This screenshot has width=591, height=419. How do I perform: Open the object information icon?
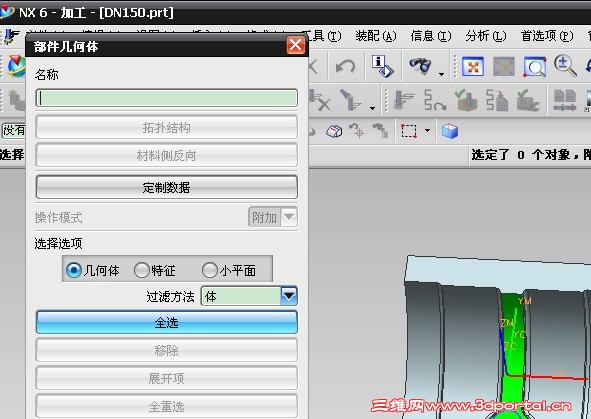click(x=382, y=66)
